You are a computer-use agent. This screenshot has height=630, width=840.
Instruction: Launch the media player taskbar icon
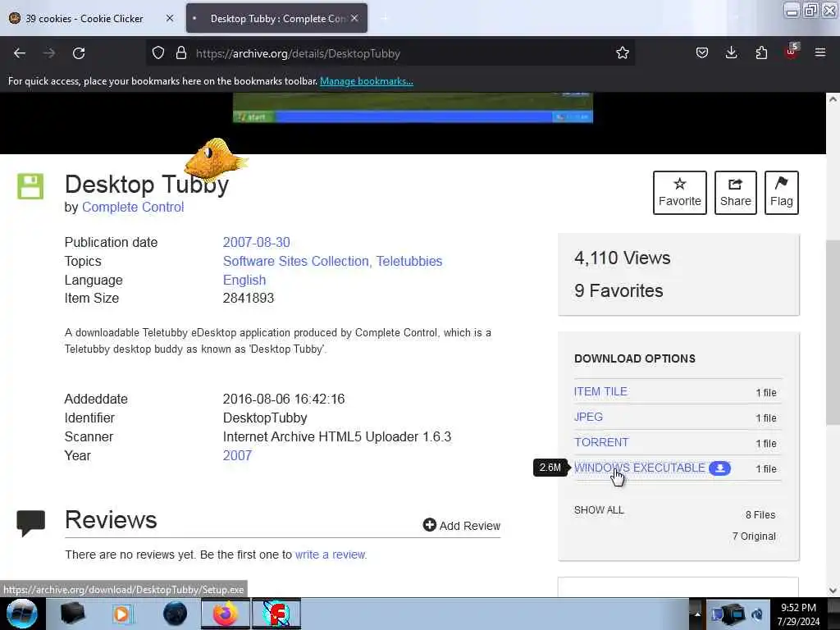(121, 614)
